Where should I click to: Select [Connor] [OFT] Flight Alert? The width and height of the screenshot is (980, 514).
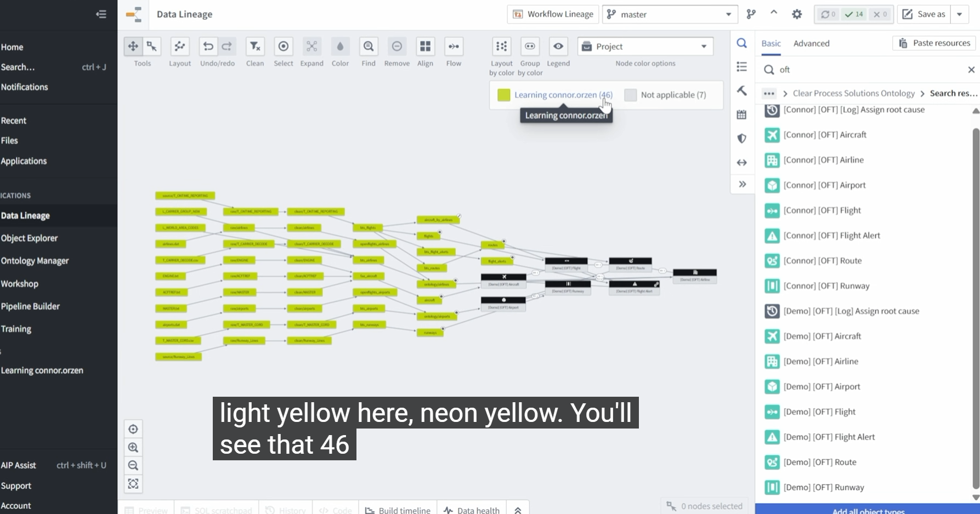(831, 236)
